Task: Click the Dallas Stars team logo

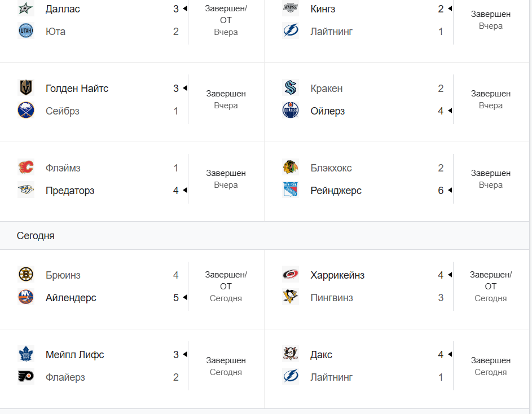Action: 26,8
